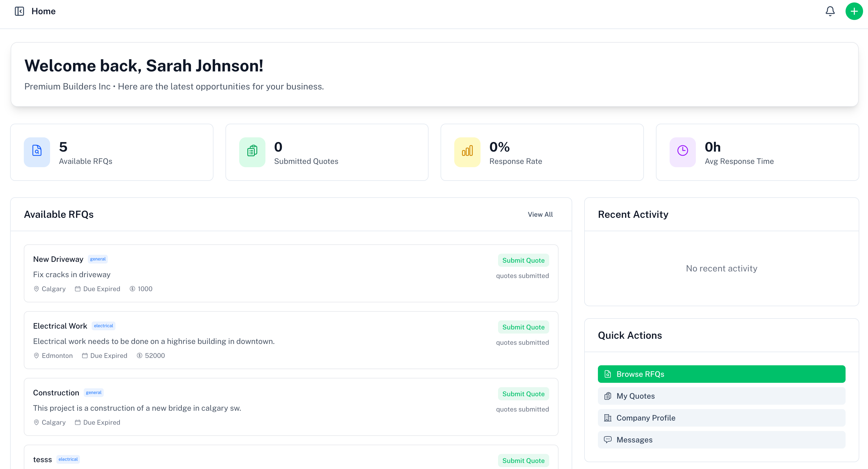Click 'Fix cracks in driveway' description
Image resolution: width=868 pixels, height=469 pixels.
coord(72,275)
